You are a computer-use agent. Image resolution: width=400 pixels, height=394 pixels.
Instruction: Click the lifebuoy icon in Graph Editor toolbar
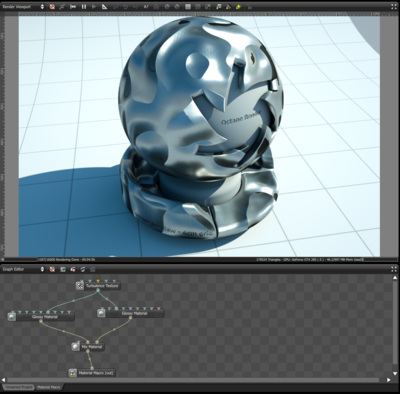52,269
